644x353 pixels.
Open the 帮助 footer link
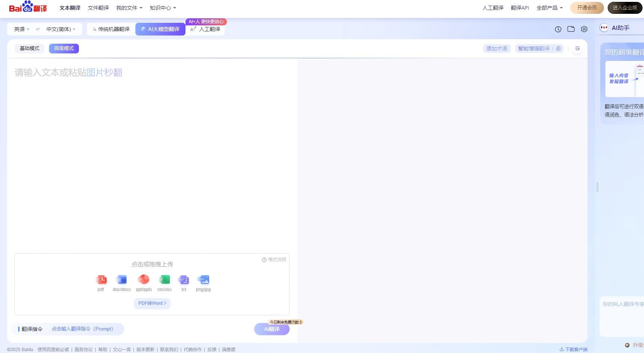coord(103,350)
